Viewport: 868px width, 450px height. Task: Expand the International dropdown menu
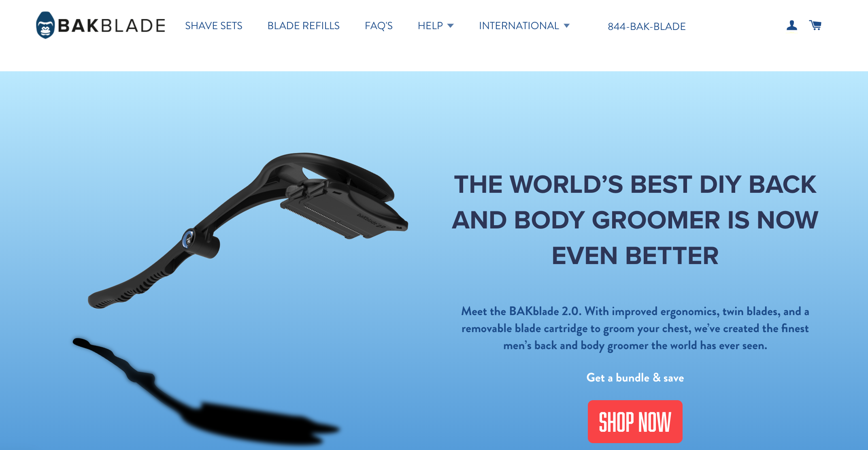pos(524,26)
